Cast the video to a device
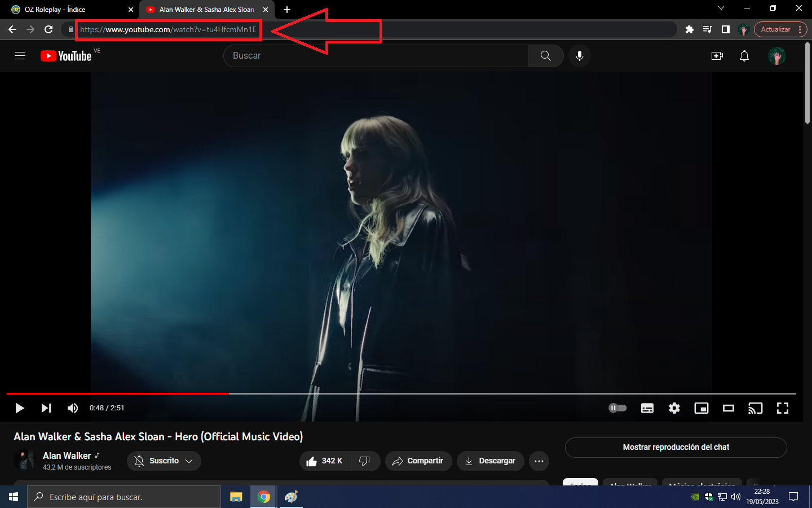This screenshot has height=508, width=812. click(x=756, y=408)
